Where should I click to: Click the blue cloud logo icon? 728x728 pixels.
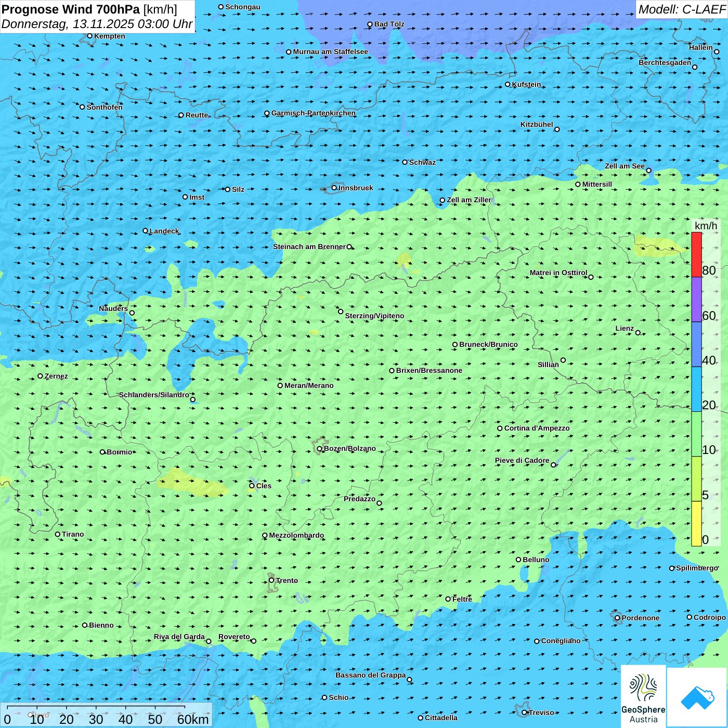[x=697, y=697]
